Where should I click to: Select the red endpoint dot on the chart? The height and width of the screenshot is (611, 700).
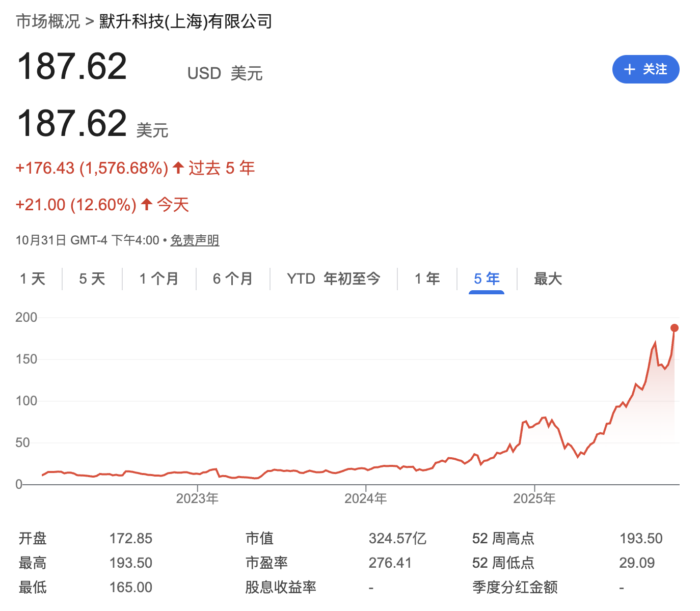click(674, 328)
